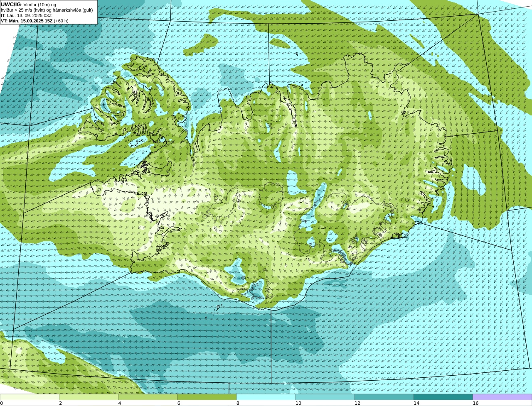Click the 8–10 m/s light cyan legend swatch
The image size is (532, 406).
(x=266, y=397)
